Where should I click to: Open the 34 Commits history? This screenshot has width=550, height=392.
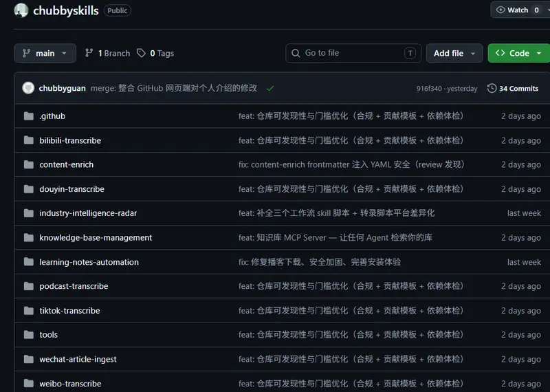coord(513,89)
